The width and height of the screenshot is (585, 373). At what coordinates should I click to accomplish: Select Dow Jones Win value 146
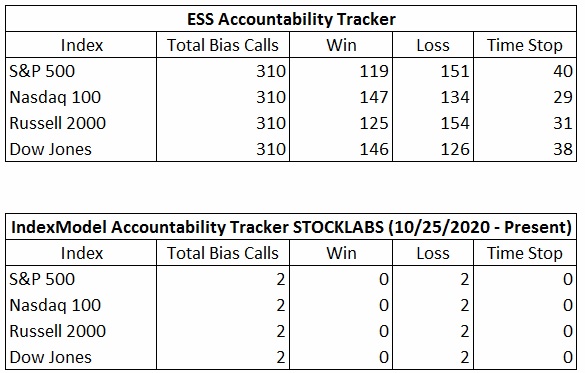pos(374,149)
